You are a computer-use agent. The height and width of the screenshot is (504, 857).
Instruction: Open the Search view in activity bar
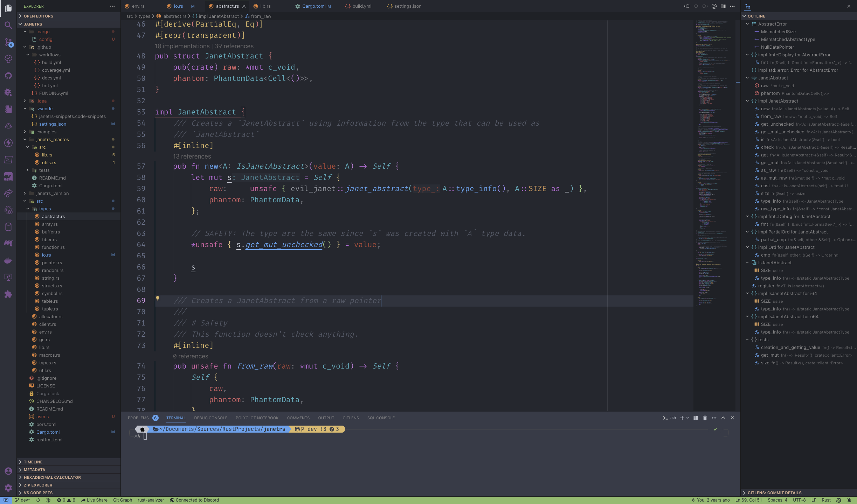(8, 25)
